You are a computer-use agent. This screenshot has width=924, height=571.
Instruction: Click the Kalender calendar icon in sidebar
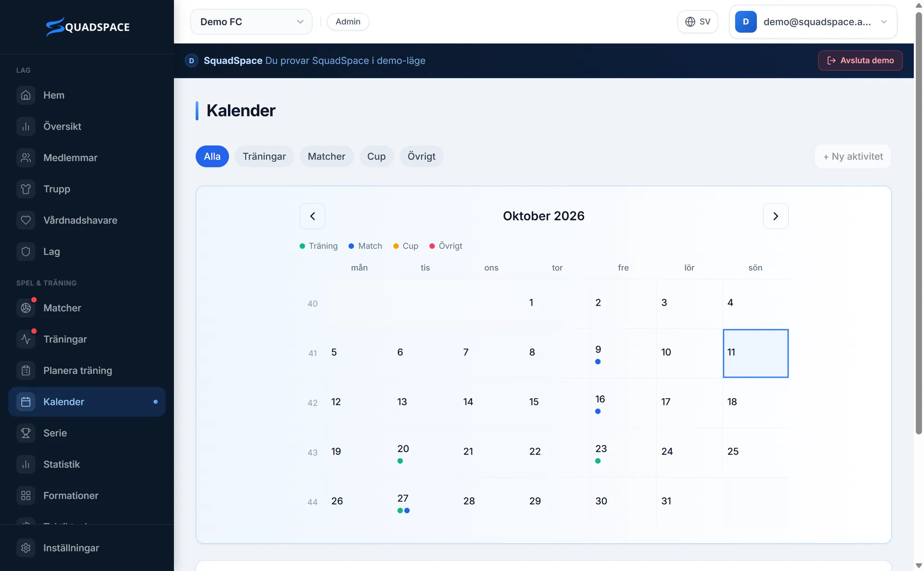click(26, 402)
